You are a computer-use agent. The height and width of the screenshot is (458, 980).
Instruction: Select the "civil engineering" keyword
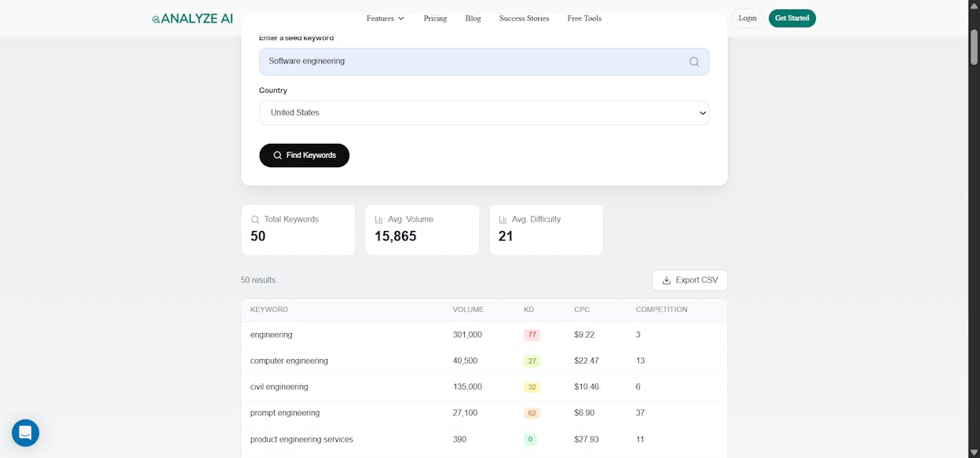tap(279, 387)
